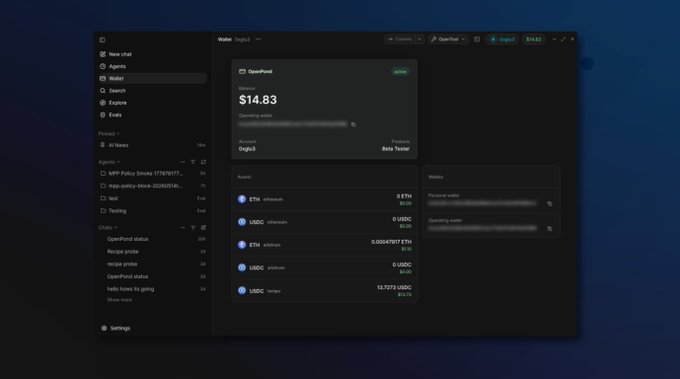680x379 pixels.
Task: Open the Commit dropdown arrow
Action: 419,39
